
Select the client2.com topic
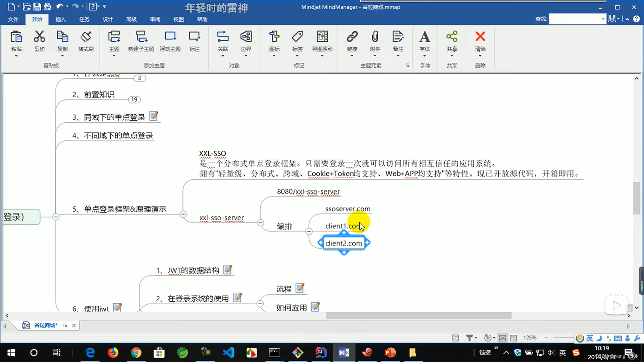tap(344, 243)
